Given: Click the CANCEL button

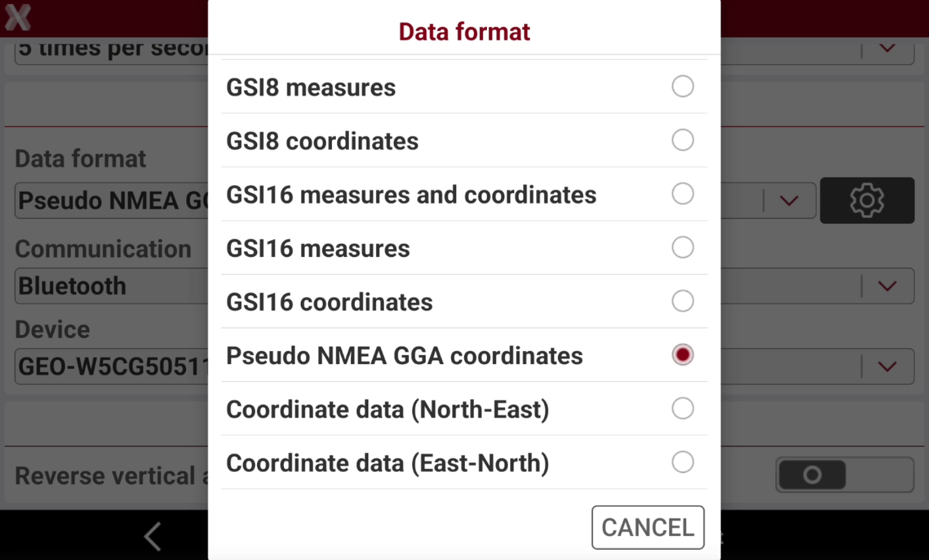Looking at the screenshot, I should click(648, 528).
